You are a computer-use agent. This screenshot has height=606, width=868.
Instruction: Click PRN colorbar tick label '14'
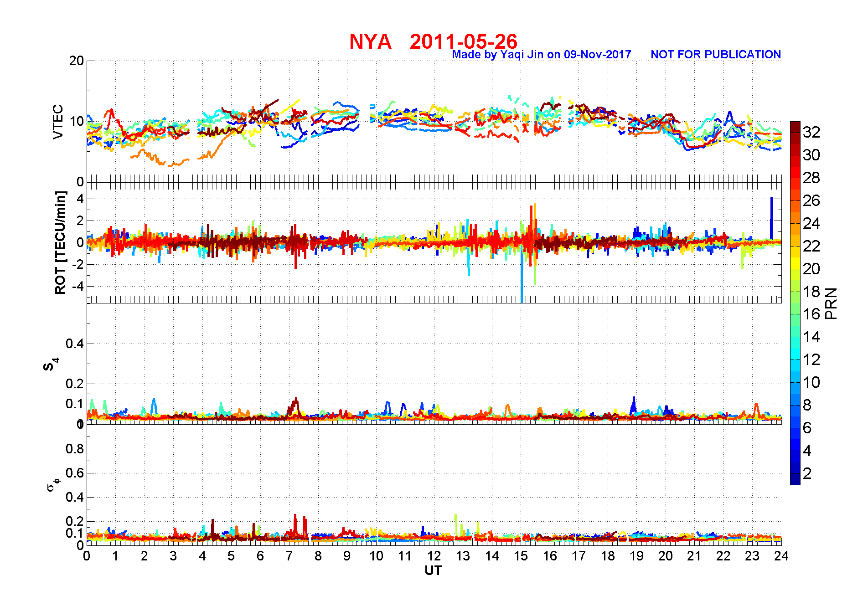click(811, 337)
